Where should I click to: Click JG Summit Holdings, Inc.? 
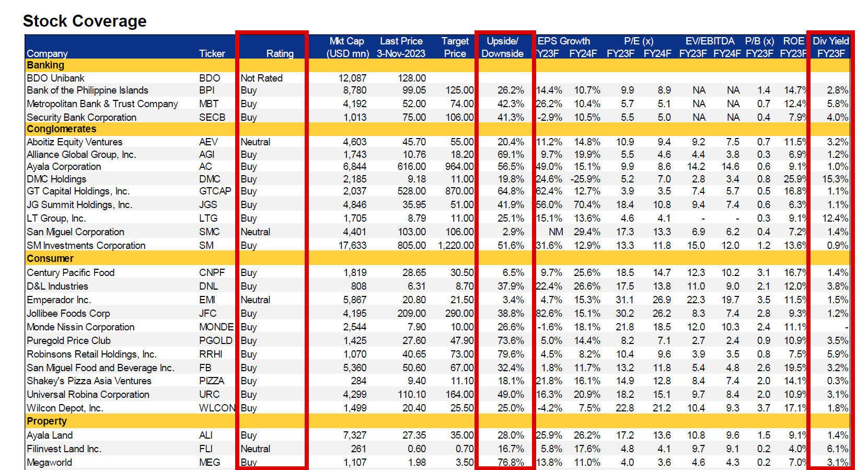(x=79, y=205)
